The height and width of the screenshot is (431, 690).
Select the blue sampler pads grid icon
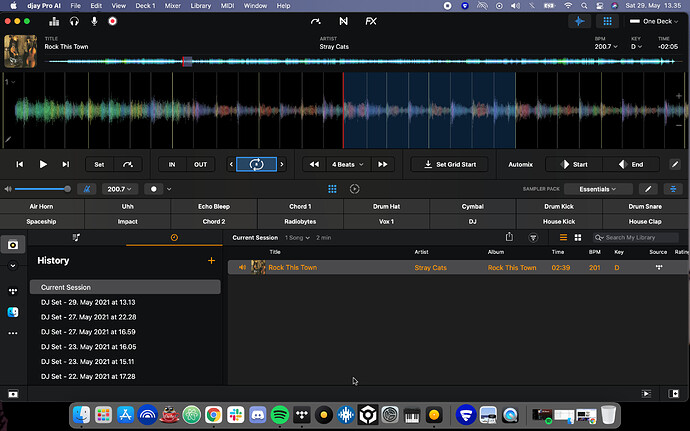pos(332,189)
